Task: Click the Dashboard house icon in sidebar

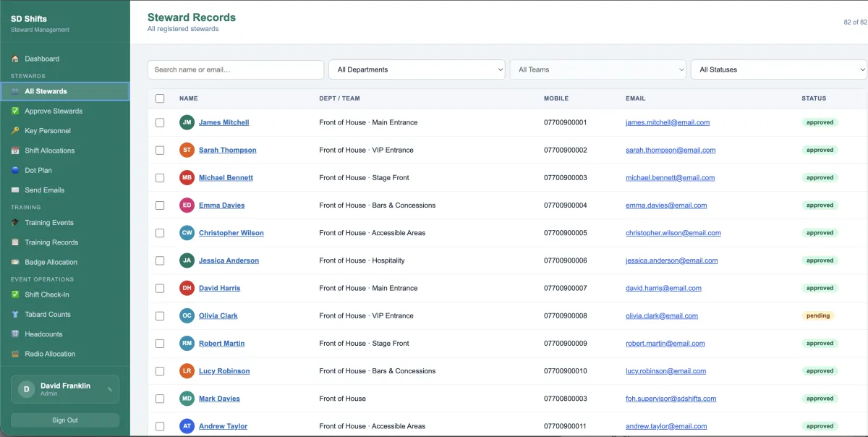Action: coord(15,59)
